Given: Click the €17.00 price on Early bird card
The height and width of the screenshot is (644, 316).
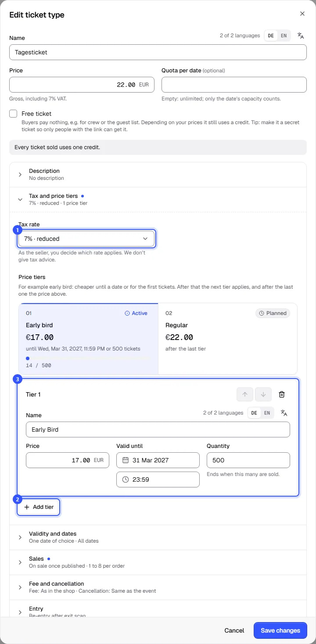Looking at the screenshot, I should tap(40, 337).
